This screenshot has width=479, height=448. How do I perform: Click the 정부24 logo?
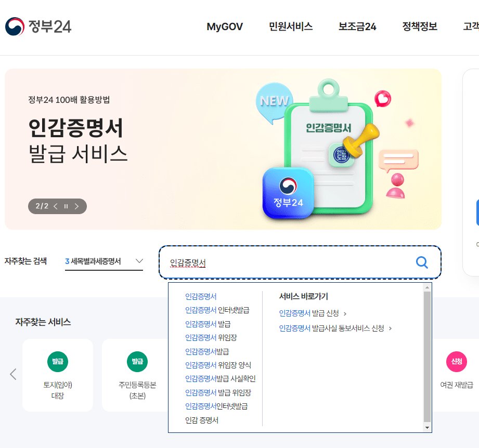(38, 27)
